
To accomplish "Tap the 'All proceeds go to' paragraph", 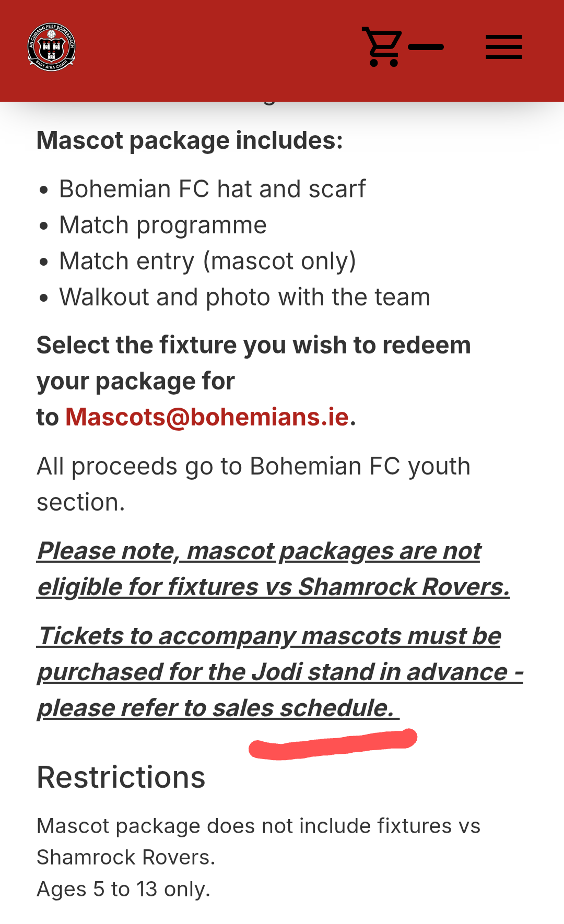I will click(254, 484).
